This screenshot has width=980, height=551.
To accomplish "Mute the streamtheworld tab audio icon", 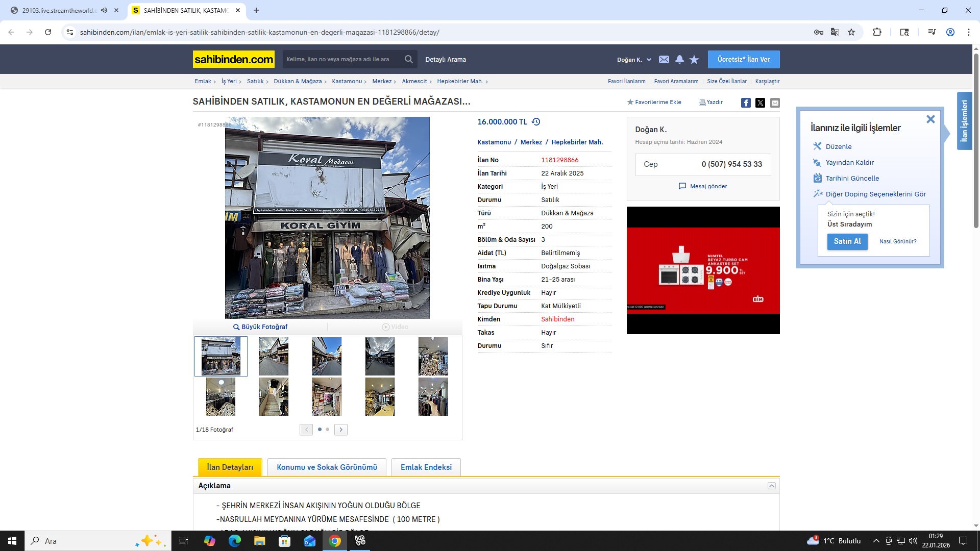I will [104, 10].
